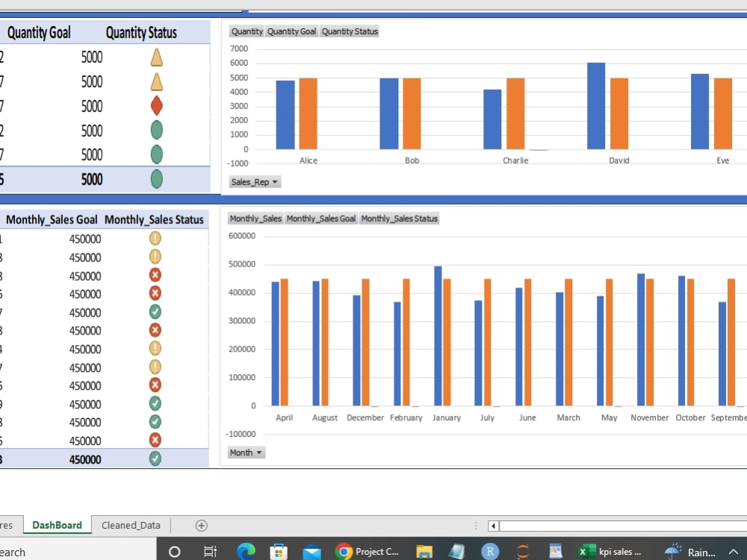747x560 pixels.
Task: Open the document viewer icon on taskbar
Action: [556, 552]
